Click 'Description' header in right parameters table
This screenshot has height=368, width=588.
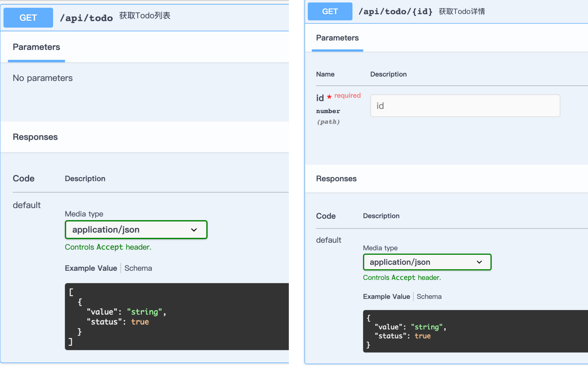[x=388, y=74]
